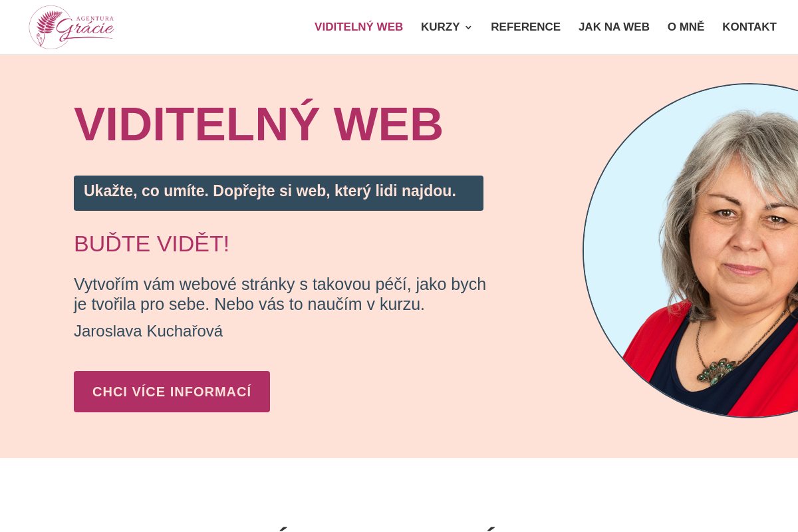Click the 'BUĎTE VIDĚT!' subheading
Viewport: 798px width, 532px height.
tap(152, 243)
